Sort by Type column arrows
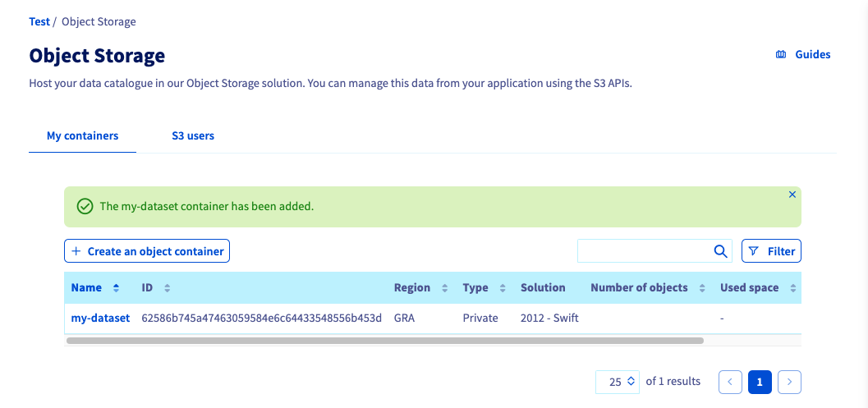This screenshot has width=868, height=408. tap(503, 288)
